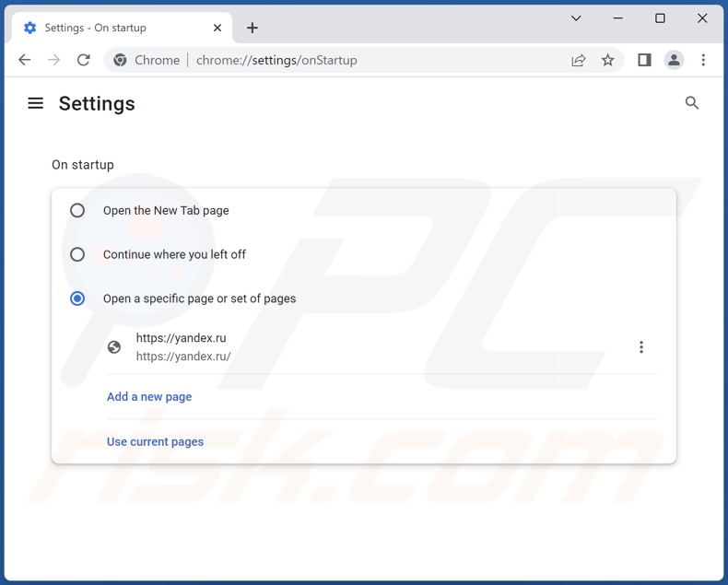728x585 pixels.
Task: Expand the tab search chevron
Action: 576,18
